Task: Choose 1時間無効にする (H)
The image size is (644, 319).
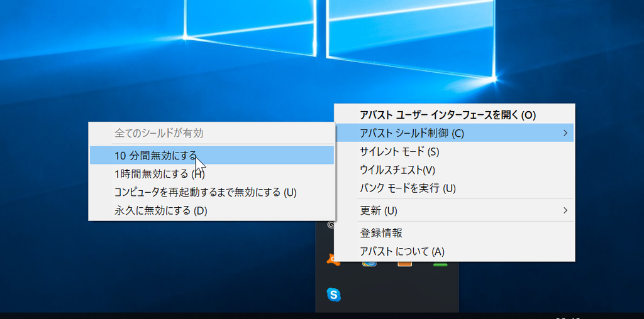Action: click(x=212, y=173)
